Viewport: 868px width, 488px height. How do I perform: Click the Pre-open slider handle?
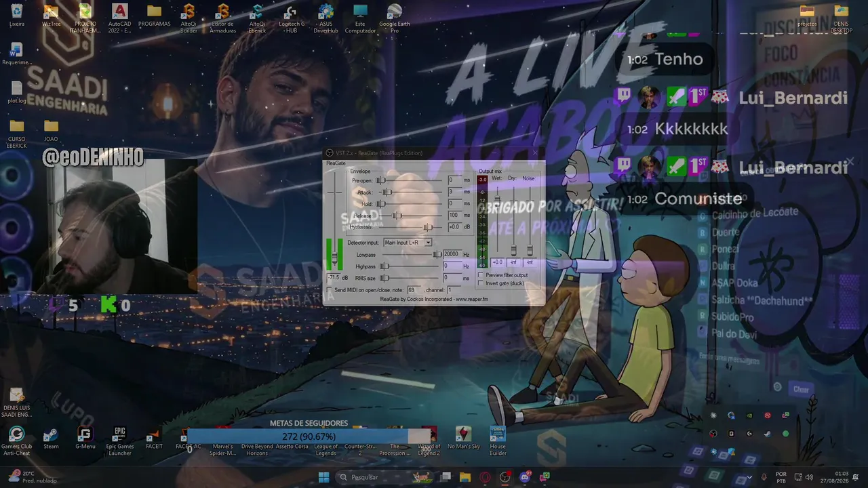point(381,180)
